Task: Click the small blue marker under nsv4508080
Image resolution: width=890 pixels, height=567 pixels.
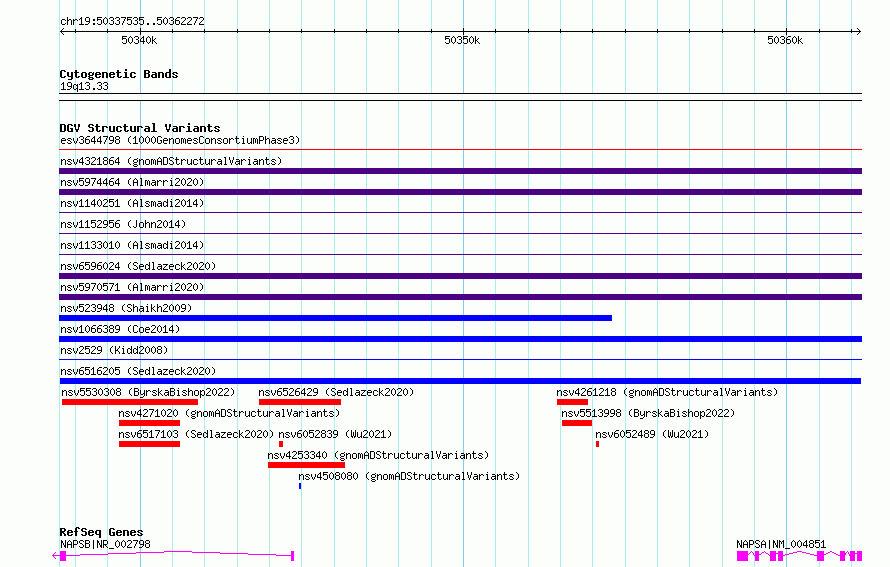Action: (x=300, y=486)
